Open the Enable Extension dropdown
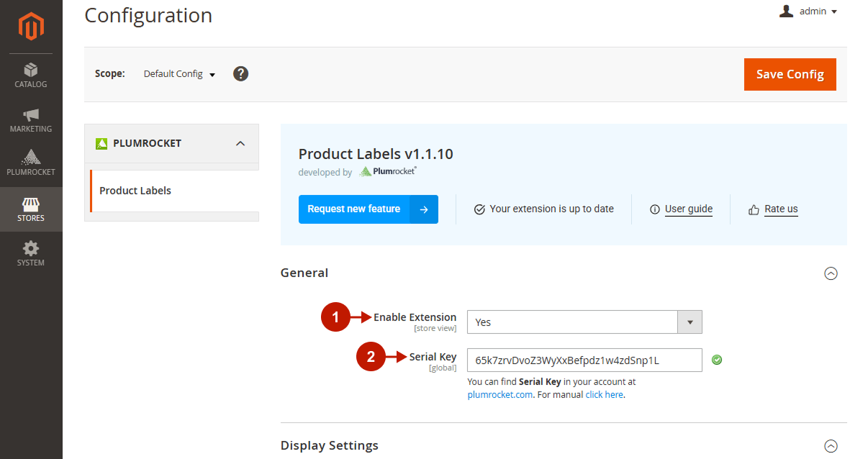The image size is (868, 459). tap(584, 322)
